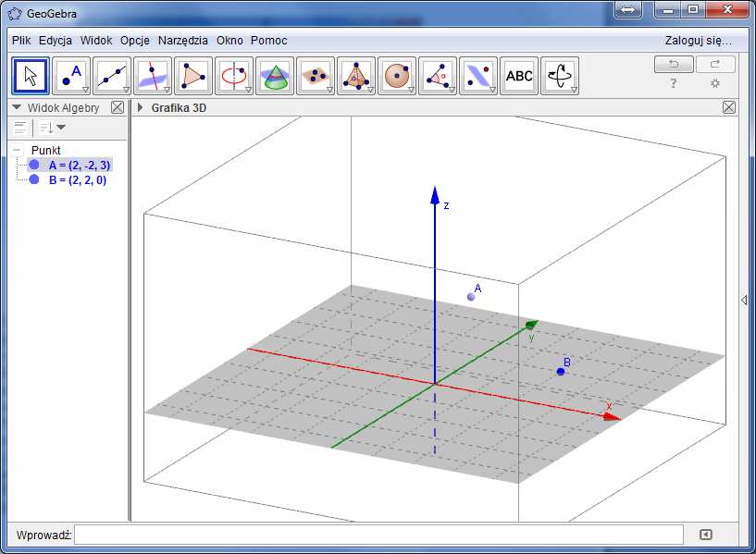Open the Plik menu
The image size is (756, 554).
[21, 41]
